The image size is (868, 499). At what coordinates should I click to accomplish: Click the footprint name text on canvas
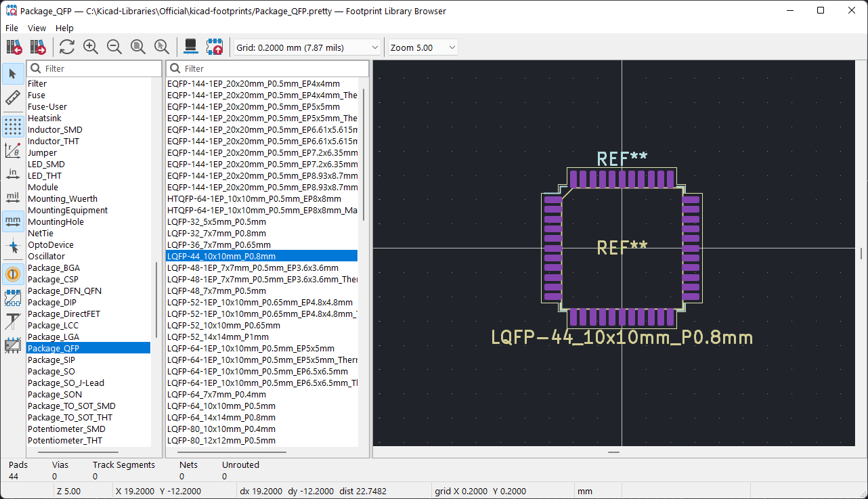pyautogui.click(x=622, y=337)
